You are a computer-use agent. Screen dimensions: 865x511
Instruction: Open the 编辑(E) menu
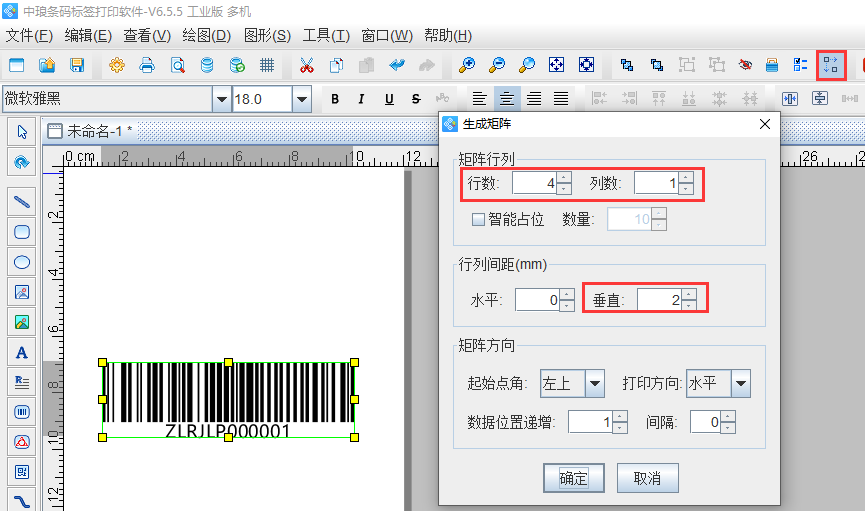tap(88, 36)
